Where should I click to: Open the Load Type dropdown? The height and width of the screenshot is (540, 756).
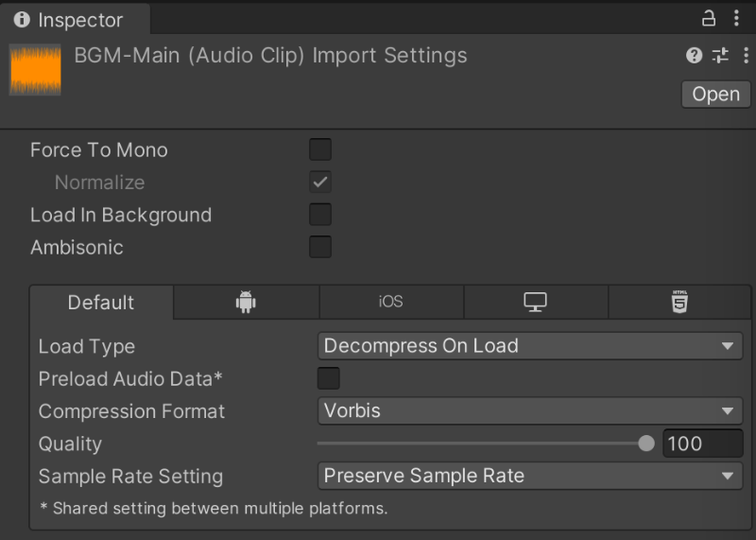coord(529,346)
